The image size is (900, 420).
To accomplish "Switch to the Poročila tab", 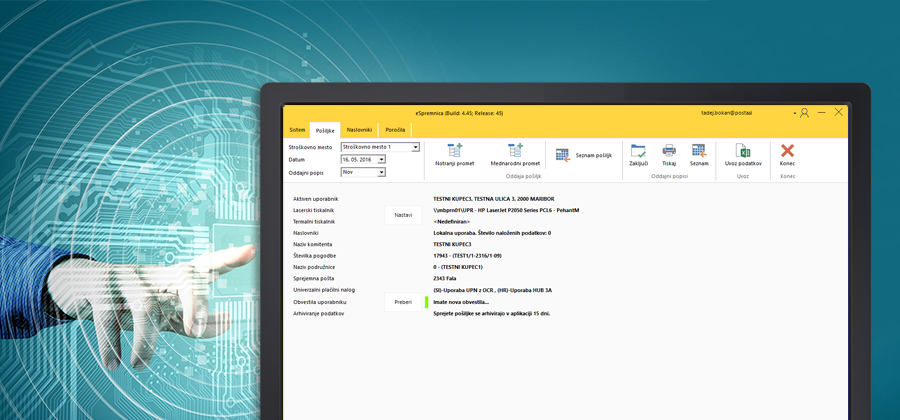I will click(395, 130).
